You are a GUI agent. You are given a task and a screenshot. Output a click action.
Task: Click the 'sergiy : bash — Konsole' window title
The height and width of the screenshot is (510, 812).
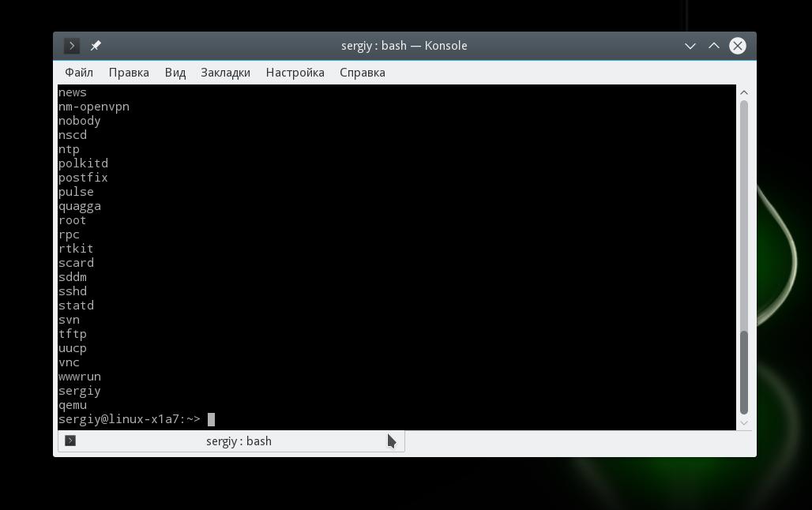click(404, 46)
